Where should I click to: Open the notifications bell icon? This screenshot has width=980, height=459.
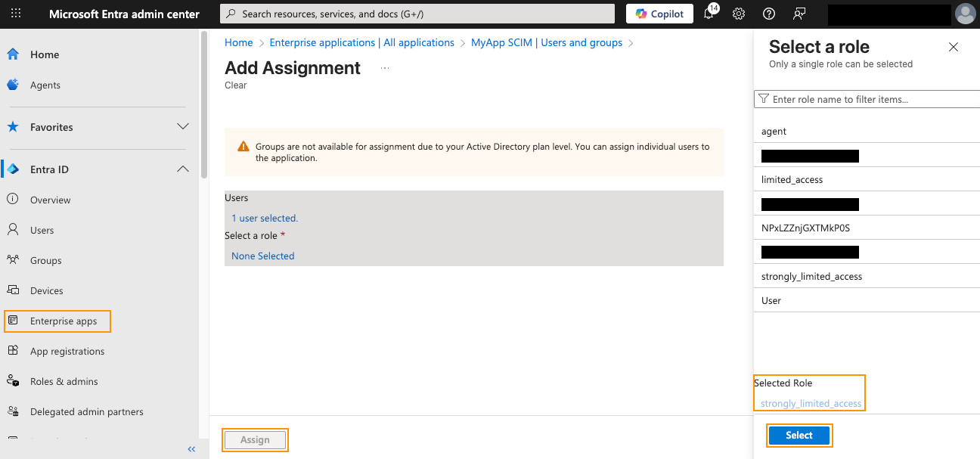click(709, 14)
